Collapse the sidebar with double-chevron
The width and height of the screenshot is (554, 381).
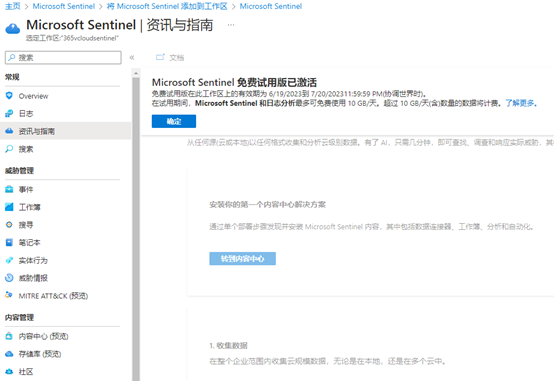(x=132, y=58)
